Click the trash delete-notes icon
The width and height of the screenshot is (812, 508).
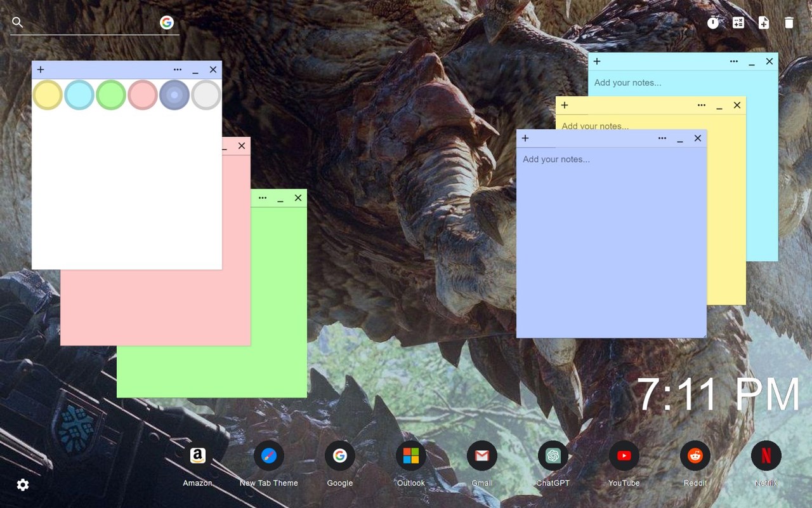coord(789,23)
